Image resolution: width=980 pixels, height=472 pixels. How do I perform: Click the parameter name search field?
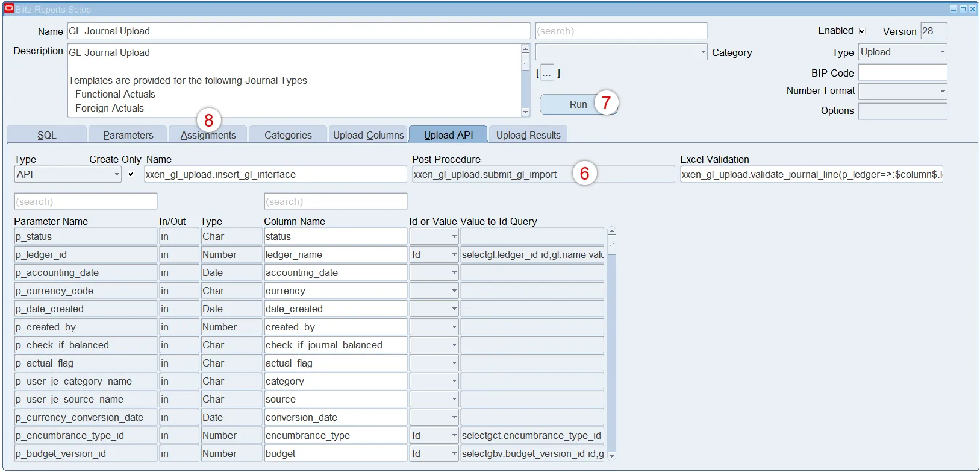86,201
